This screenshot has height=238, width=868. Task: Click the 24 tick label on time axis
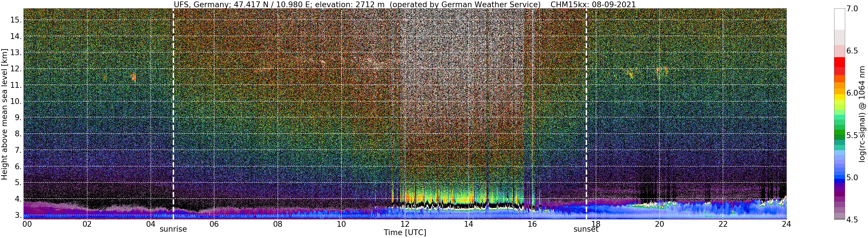(x=786, y=224)
